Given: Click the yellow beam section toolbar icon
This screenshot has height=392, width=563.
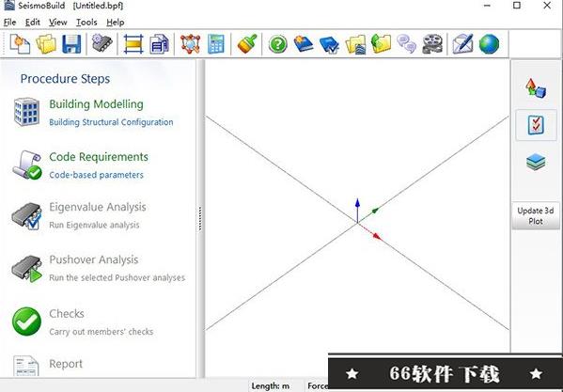Looking at the screenshot, I should click(x=133, y=44).
